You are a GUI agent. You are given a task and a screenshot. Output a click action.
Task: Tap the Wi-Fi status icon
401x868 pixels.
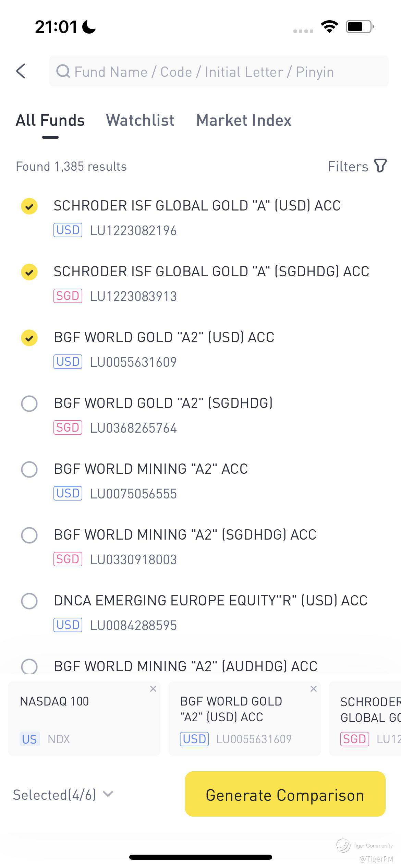[x=329, y=27]
